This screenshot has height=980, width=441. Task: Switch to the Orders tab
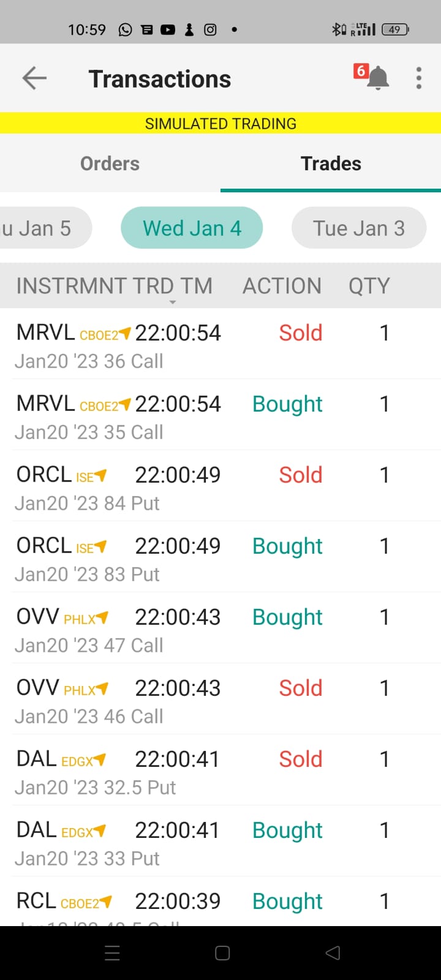click(110, 164)
